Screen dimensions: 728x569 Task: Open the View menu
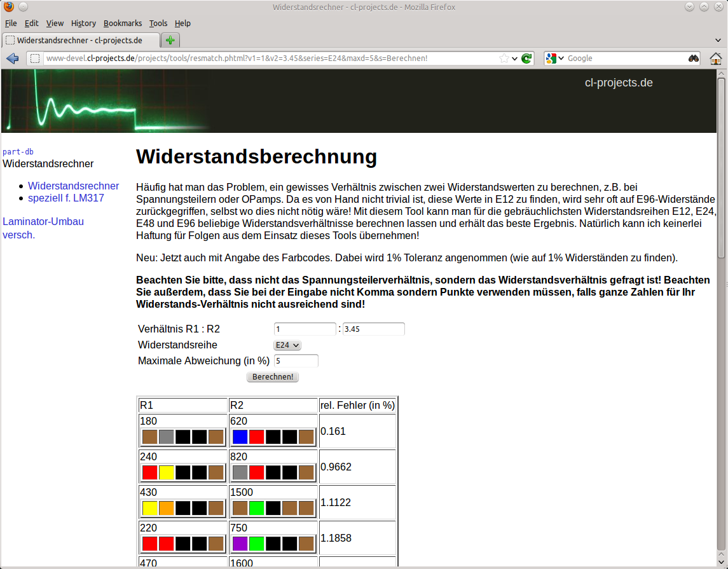[x=55, y=24]
